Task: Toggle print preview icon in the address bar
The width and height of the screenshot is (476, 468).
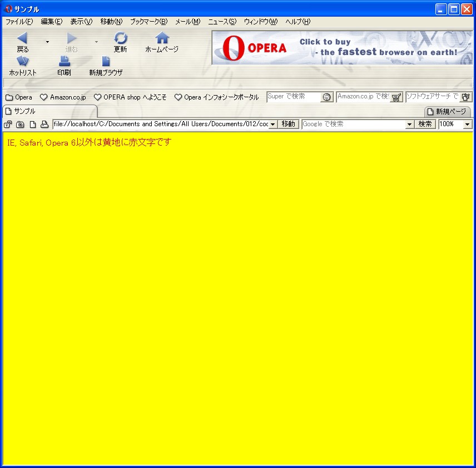Action: [x=44, y=125]
